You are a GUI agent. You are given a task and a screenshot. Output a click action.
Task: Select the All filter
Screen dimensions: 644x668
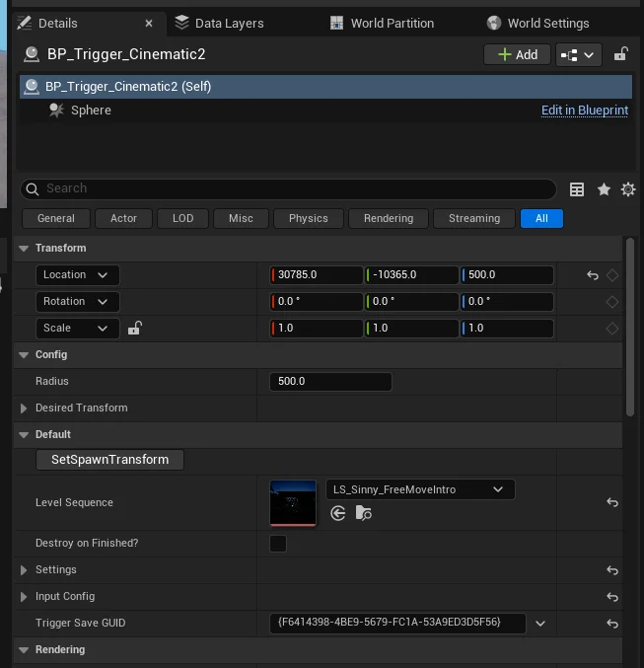click(541, 218)
